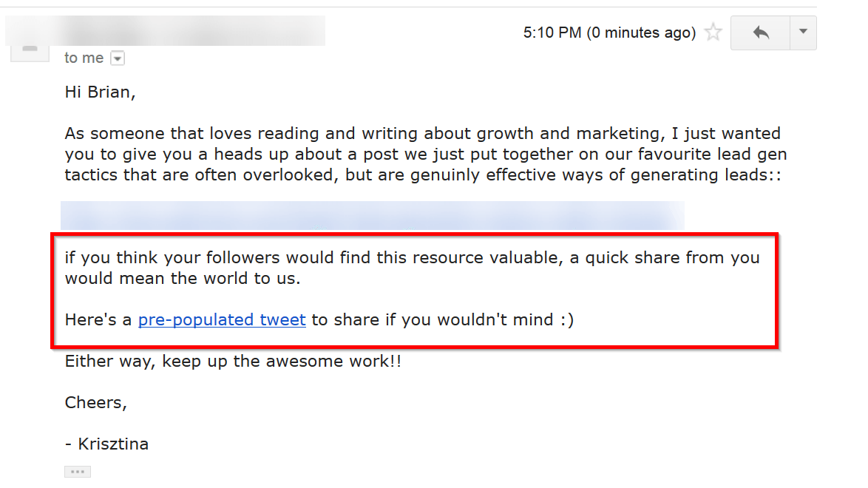Click the "would mean the world" sentence
Viewport: 868px width, 488px height.
pos(412,268)
